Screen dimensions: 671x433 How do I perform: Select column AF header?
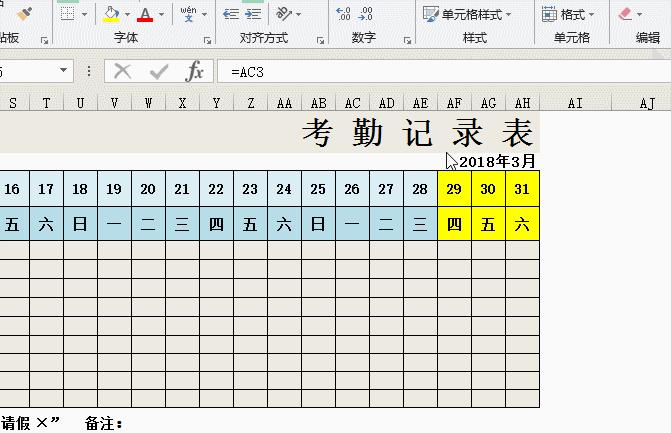coord(454,103)
